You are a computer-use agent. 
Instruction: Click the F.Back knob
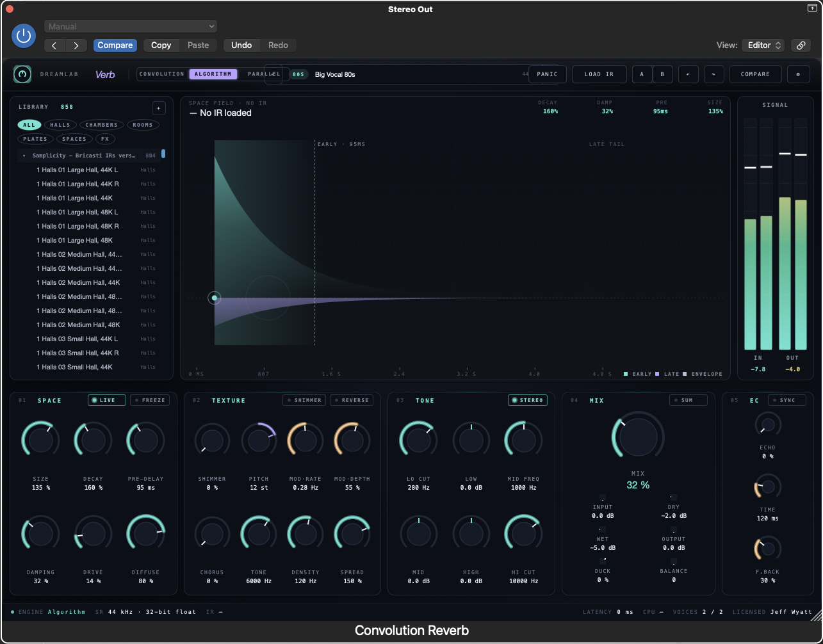767,549
